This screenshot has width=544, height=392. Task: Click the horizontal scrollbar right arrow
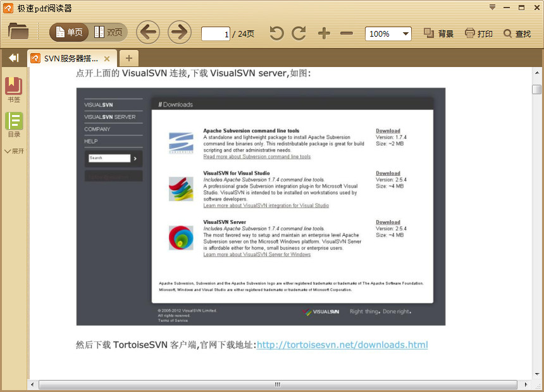point(526,384)
